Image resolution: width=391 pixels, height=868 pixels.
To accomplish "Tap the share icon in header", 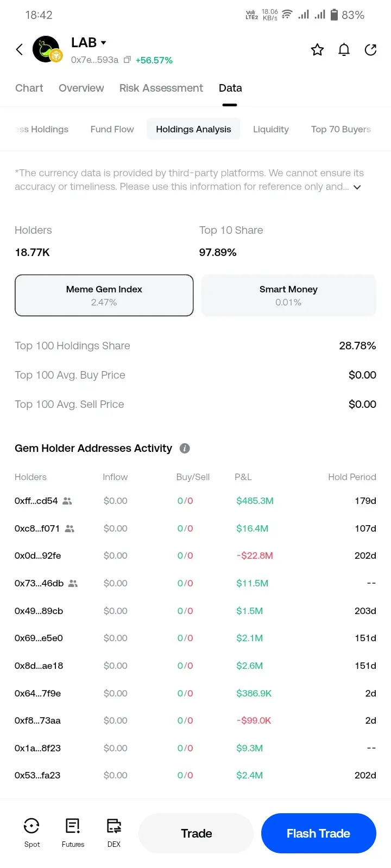I will pyautogui.click(x=370, y=50).
